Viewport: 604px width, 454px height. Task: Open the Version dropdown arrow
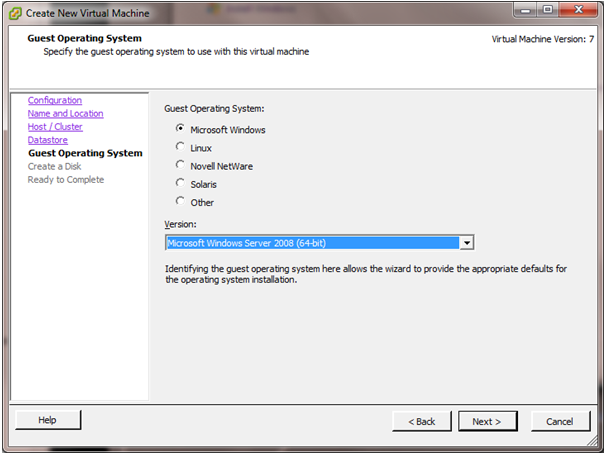tap(467, 243)
